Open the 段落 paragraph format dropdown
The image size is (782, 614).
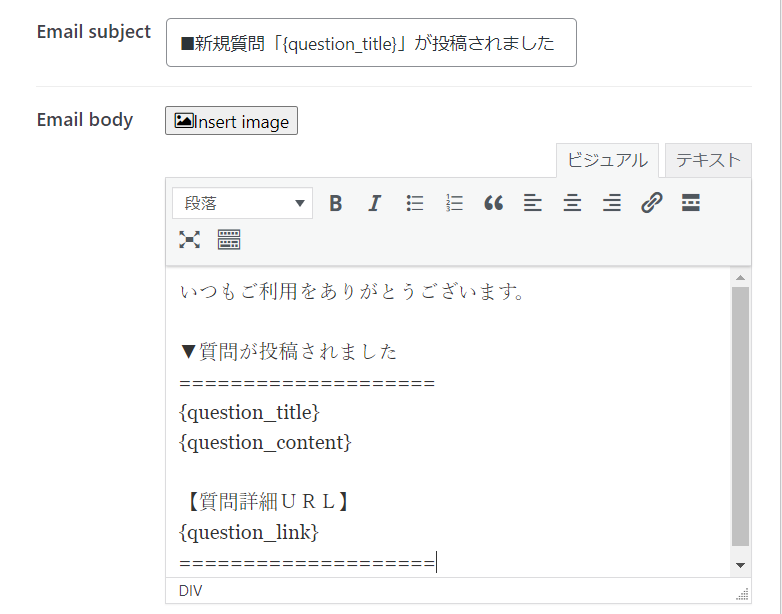(243, 203)
